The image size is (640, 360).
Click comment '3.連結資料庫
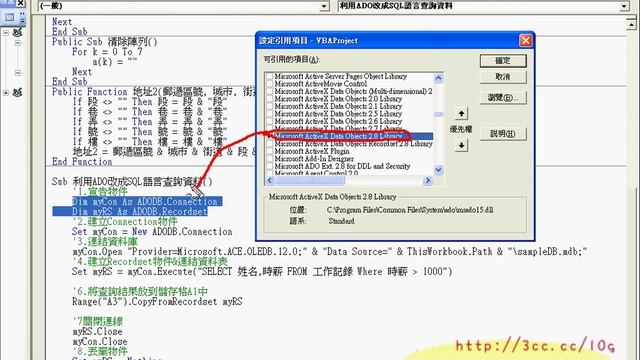click(105, 242)
